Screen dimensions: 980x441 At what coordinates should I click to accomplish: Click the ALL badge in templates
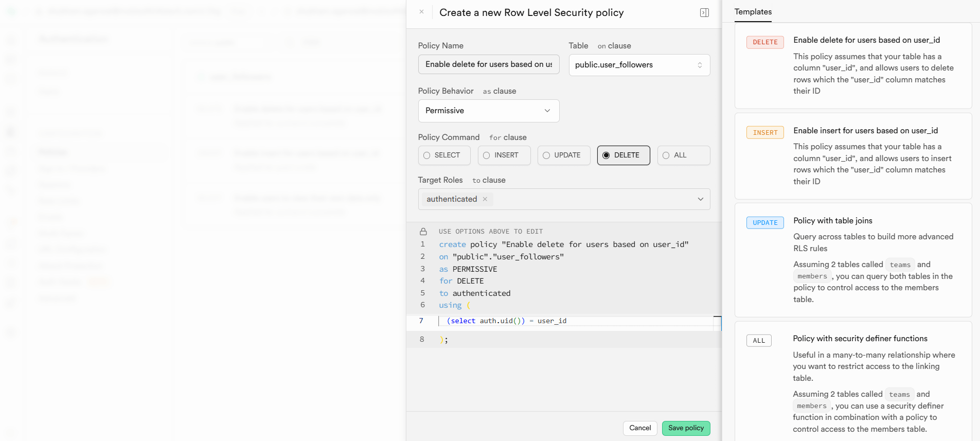[x=759, y=341]
